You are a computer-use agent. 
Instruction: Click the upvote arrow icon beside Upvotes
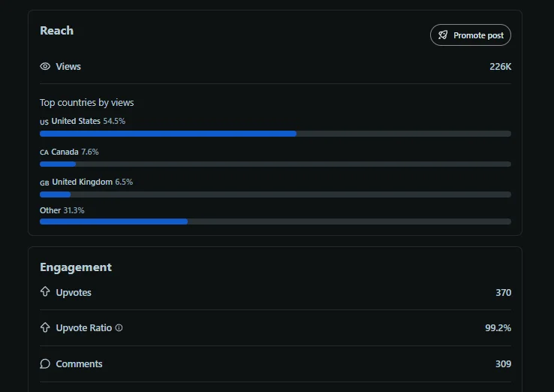tap(45, 292)
